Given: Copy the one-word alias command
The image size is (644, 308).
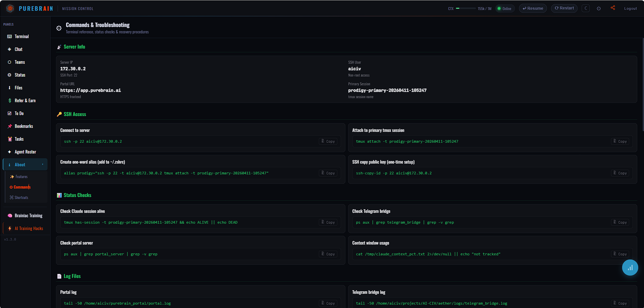Looking at the screenshot, I should pos(328,173).
